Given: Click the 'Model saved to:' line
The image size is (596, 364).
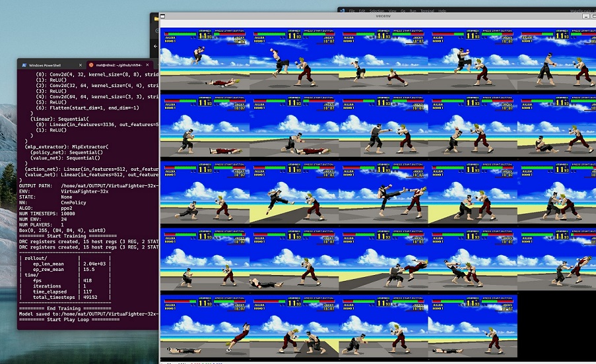Looking at the screenshot, I should (x=88, y=314).
